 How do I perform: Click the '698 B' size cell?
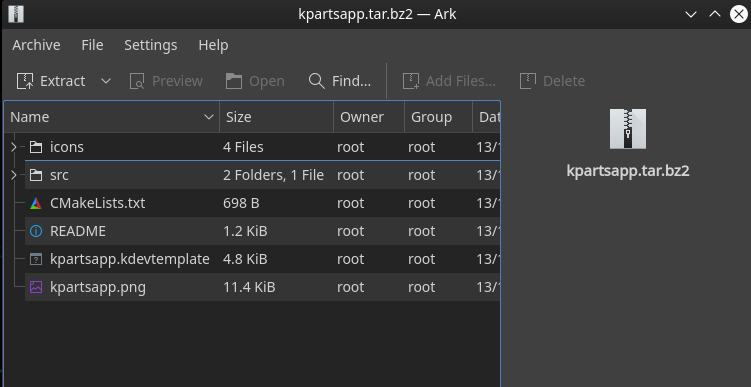241,203
